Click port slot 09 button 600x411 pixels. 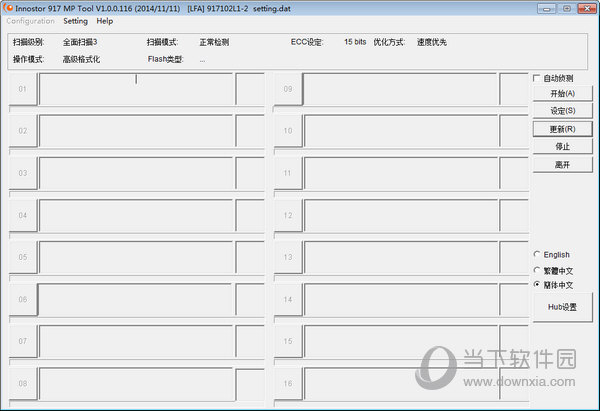pos(288,89)
